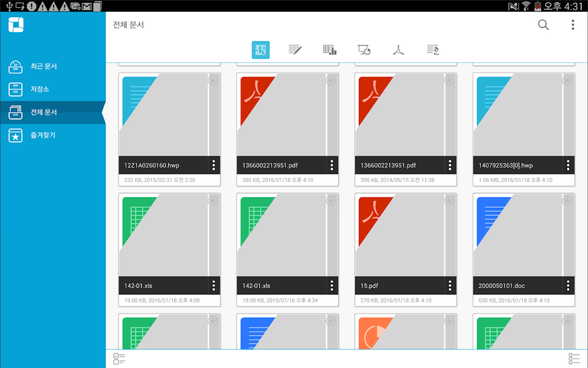
Task: Filter by word processor documents
Action: [x=295, y=50]
